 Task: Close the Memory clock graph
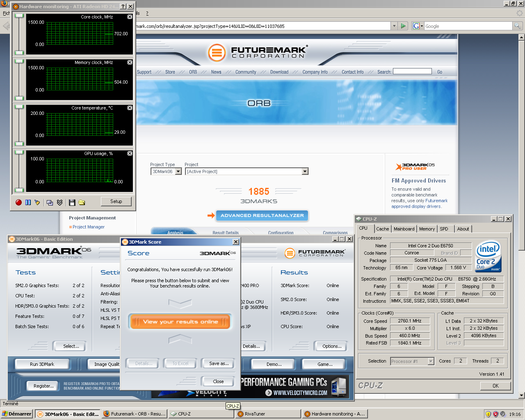click(130, 62)
